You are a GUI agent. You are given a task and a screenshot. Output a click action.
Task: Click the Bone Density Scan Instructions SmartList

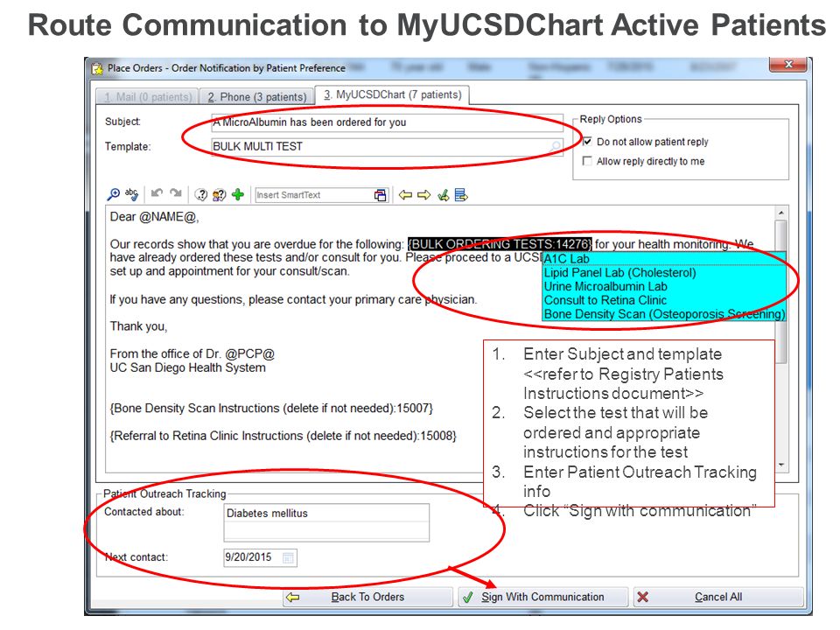tap(271, 409)
